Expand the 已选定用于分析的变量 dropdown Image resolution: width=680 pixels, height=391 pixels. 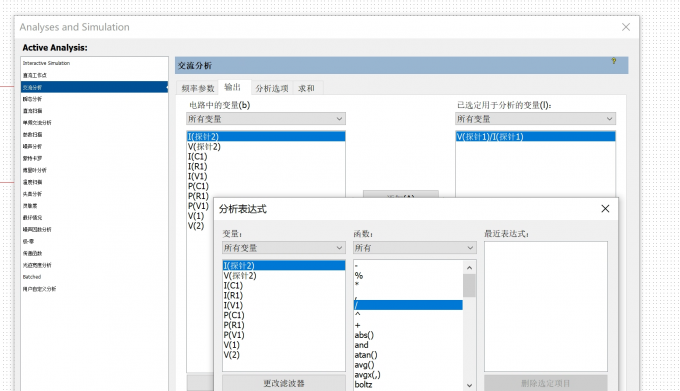535,119
